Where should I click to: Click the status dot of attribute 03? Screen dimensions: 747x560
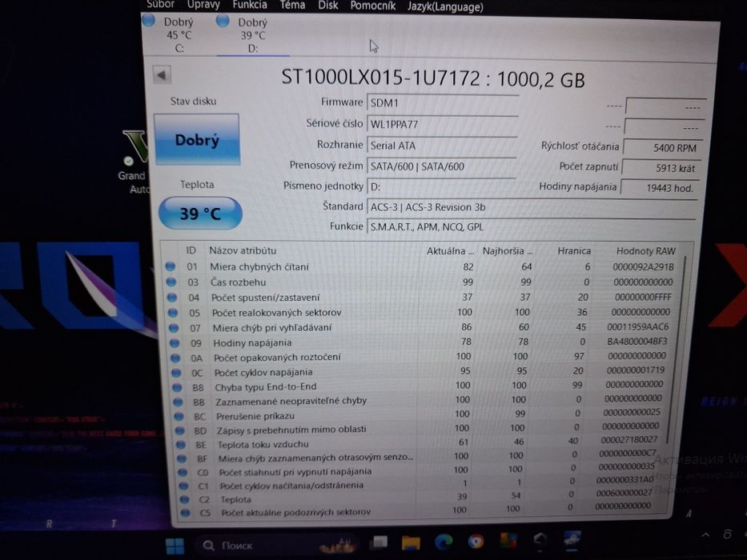171,282
